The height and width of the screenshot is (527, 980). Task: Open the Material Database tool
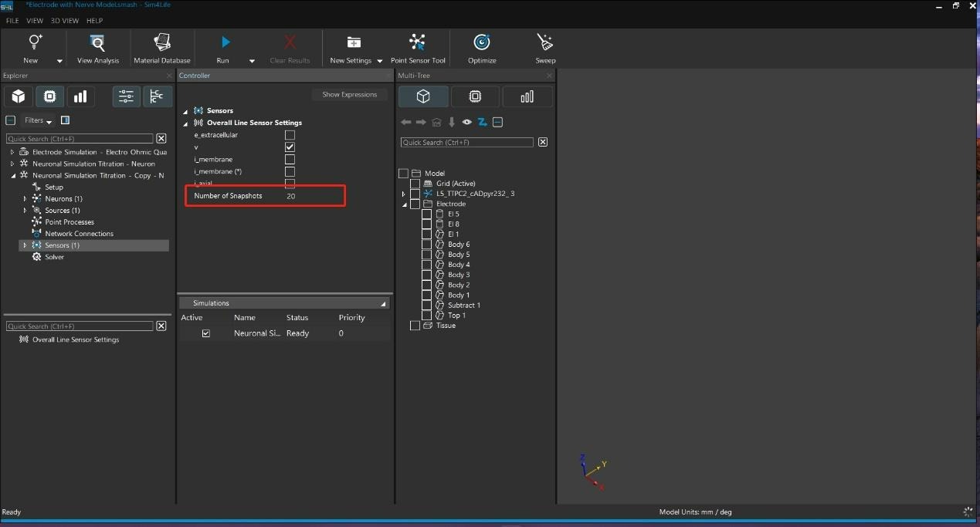(162, 42)
